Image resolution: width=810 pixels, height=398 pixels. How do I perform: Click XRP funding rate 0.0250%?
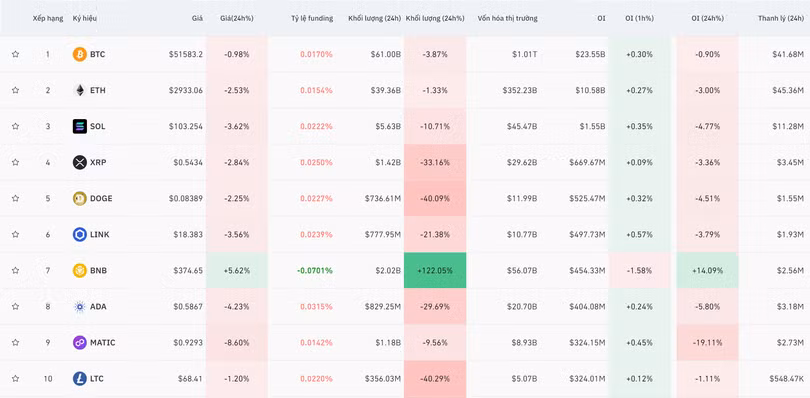pos(316,162)
